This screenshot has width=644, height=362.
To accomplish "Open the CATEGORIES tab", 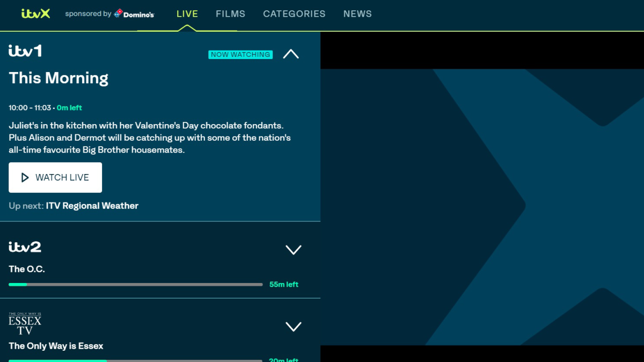I will [294, 14].
